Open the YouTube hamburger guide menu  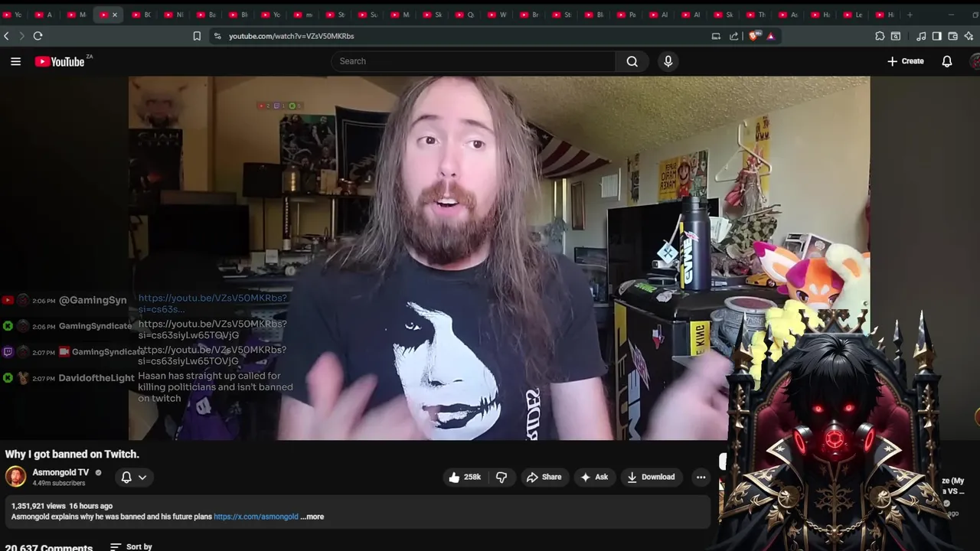click(x=15, y=61)
